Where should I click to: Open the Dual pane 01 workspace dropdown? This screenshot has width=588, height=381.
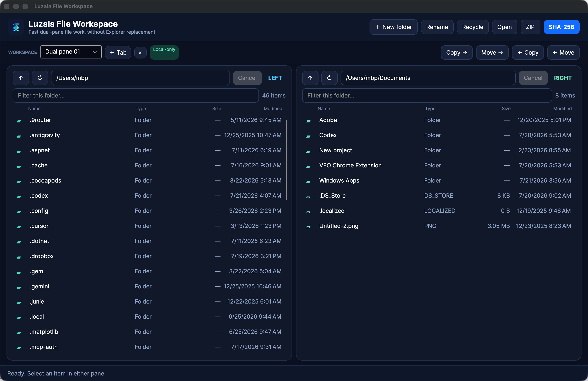point(71,52)
